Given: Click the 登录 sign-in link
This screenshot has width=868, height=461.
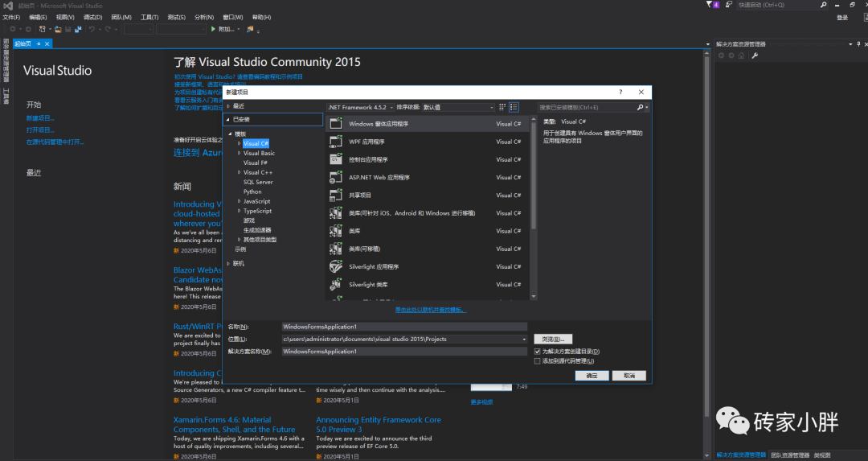Looking at the screenshot, I should tap(842, 18).
